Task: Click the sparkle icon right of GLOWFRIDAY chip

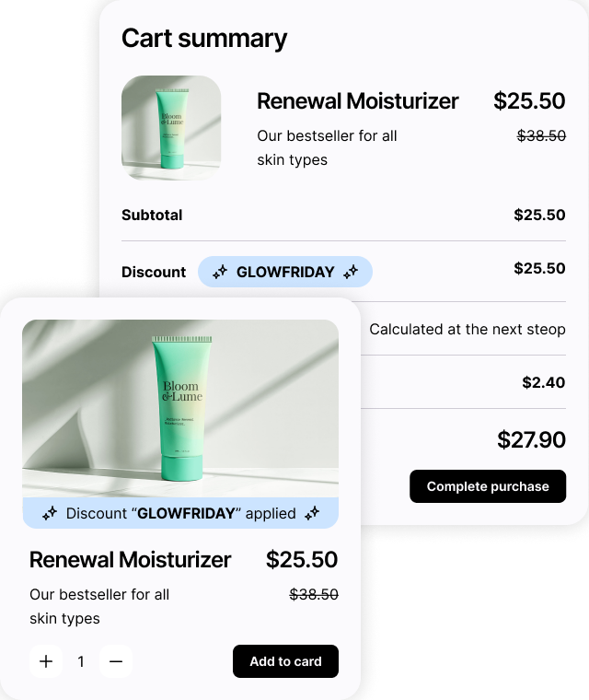Action: [351, 272]
